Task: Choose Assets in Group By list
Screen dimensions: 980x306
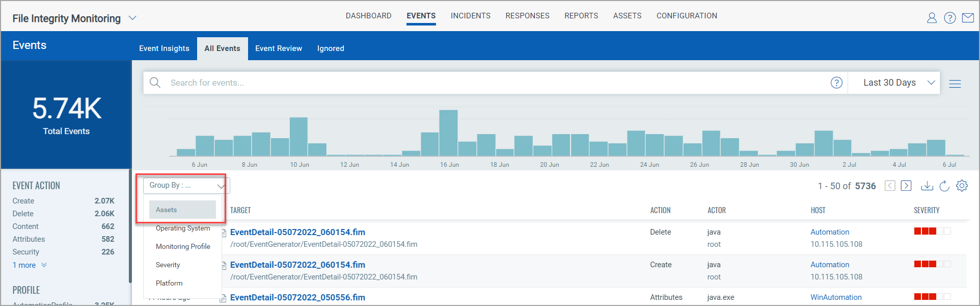Action: (x=182, y=210)
